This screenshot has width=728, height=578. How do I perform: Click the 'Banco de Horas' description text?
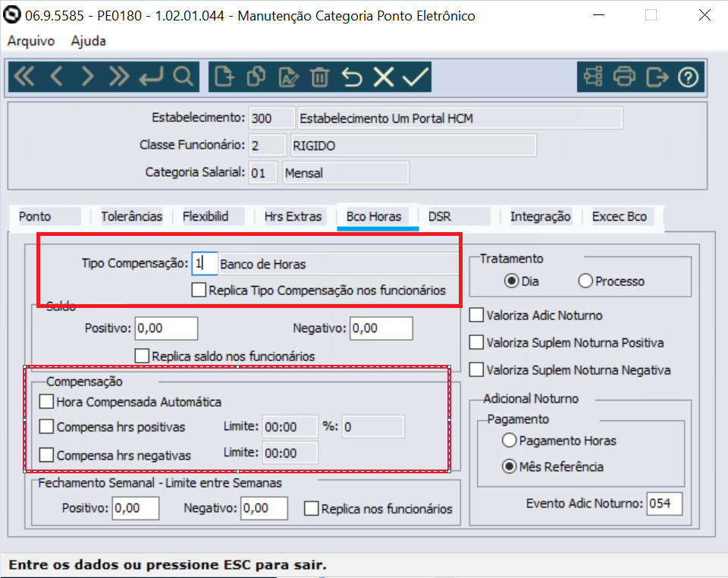coord(263,264)
